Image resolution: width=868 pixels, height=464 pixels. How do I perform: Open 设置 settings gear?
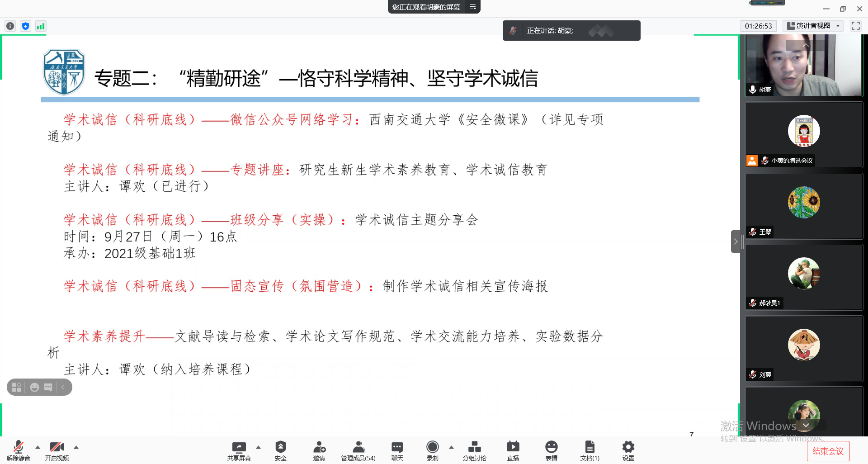pyautogui.click(x=628, y=450)
